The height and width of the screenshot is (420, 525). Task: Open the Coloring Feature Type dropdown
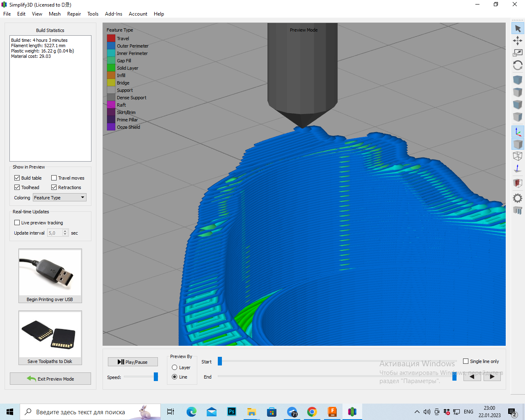tap(59, 198)
